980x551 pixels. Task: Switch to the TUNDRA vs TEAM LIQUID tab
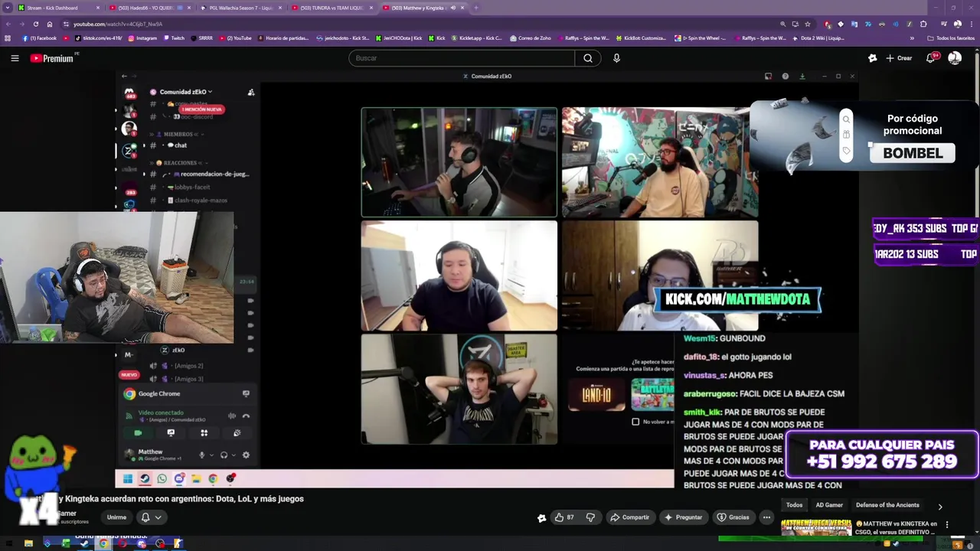(332, 8)
